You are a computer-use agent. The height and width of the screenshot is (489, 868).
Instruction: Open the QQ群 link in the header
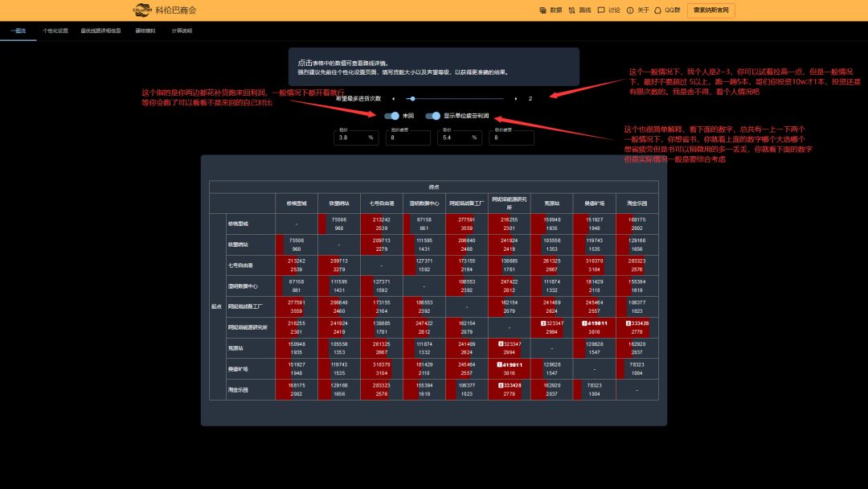click(x=668, y=10)
